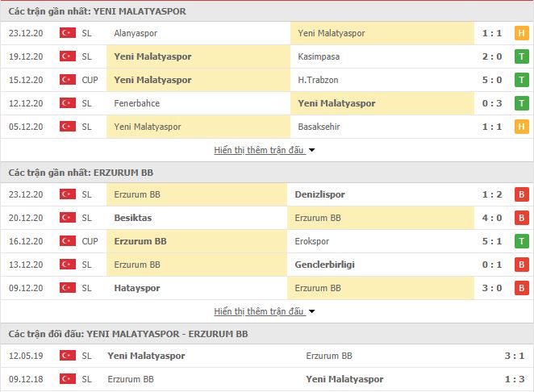The image size is (534, 392).
Task: Click Erzurum BB in the 12.05.19 row
Action: click(329, 356)
